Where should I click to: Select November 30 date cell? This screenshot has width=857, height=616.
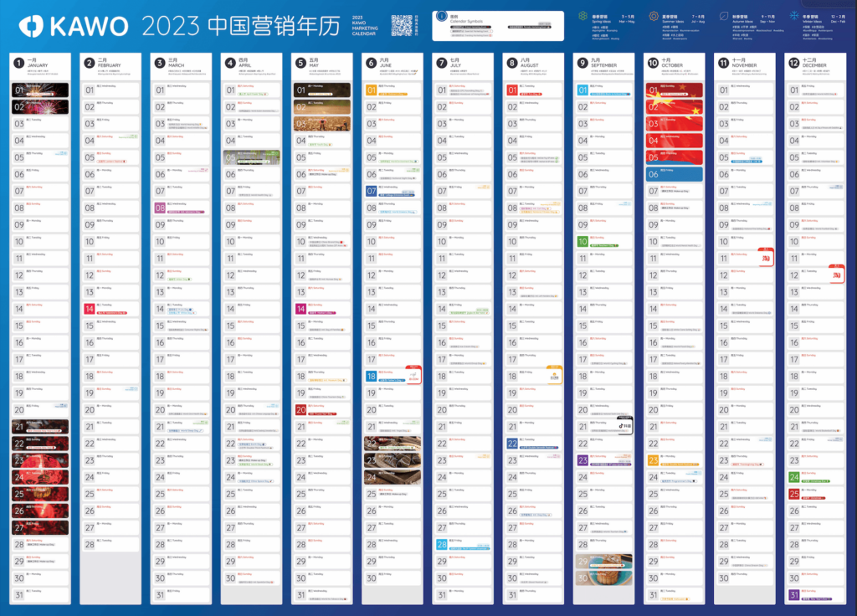pyautogui.click(x=745, y=577)
